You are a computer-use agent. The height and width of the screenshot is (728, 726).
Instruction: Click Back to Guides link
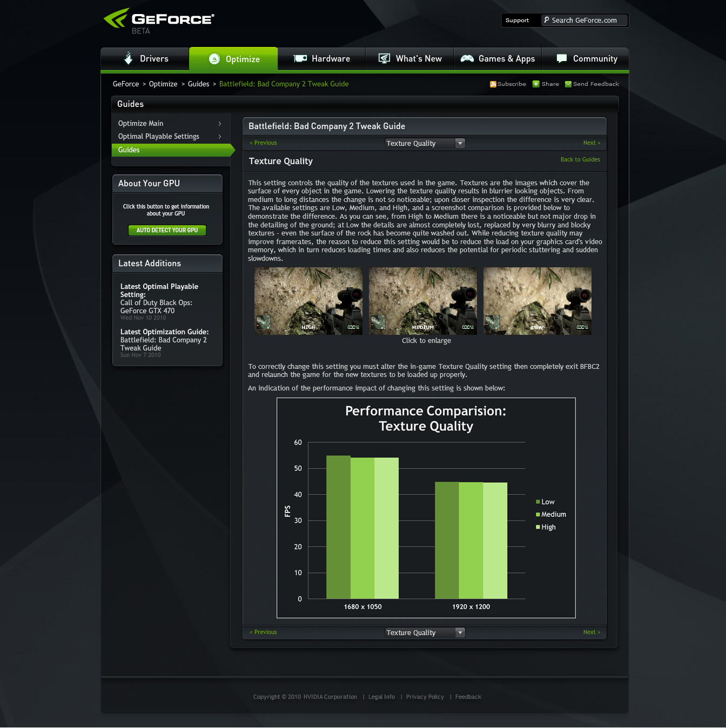coord(580,159)
